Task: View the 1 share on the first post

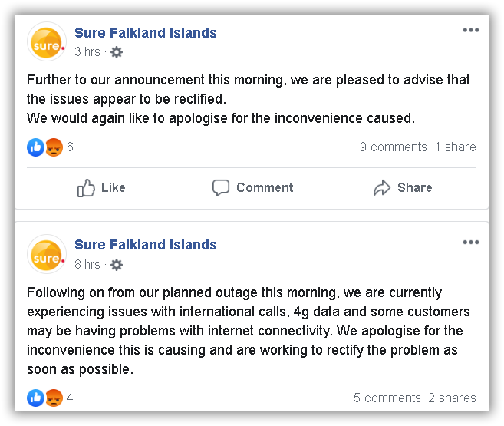Action: [x=455, y=147]
